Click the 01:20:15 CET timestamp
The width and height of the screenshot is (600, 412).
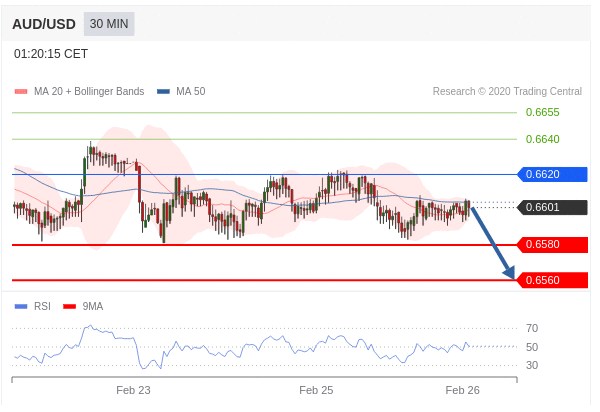point(51,54)
